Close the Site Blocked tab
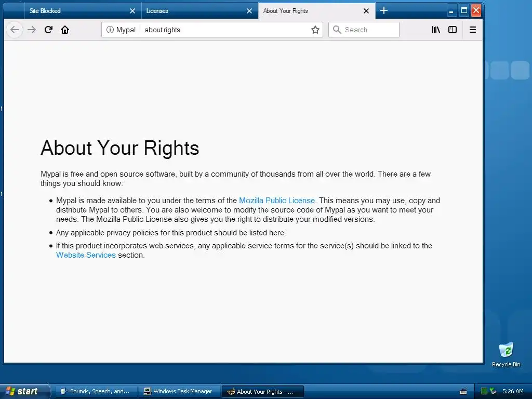This screenshot has width=532, height=399. pyautogui.click(x=132, y=11)
